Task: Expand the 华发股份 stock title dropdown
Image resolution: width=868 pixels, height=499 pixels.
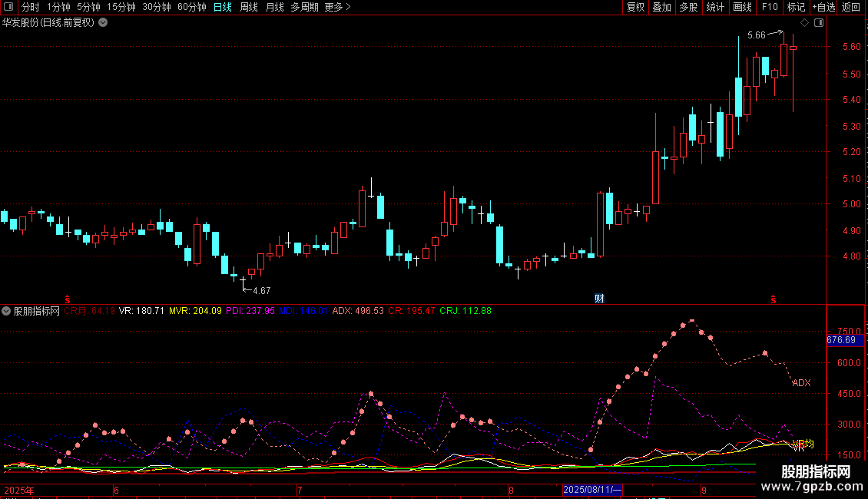Action: [x=103, y=22]
